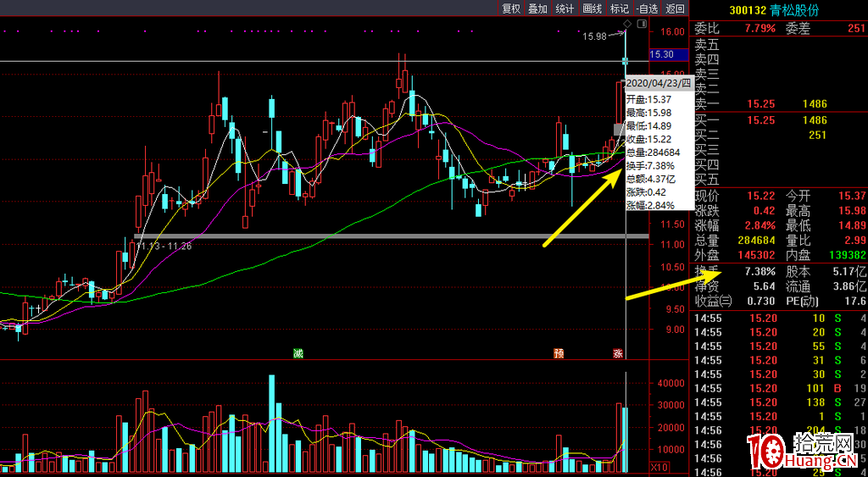Click the 净资 value 5.64
This screenshot has height=477, width=868.
(x=764, y=286)
